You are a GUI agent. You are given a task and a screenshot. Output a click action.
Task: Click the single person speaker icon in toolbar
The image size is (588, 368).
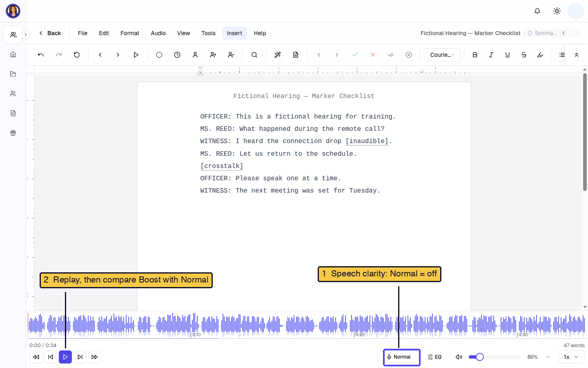tap(195, 55)
